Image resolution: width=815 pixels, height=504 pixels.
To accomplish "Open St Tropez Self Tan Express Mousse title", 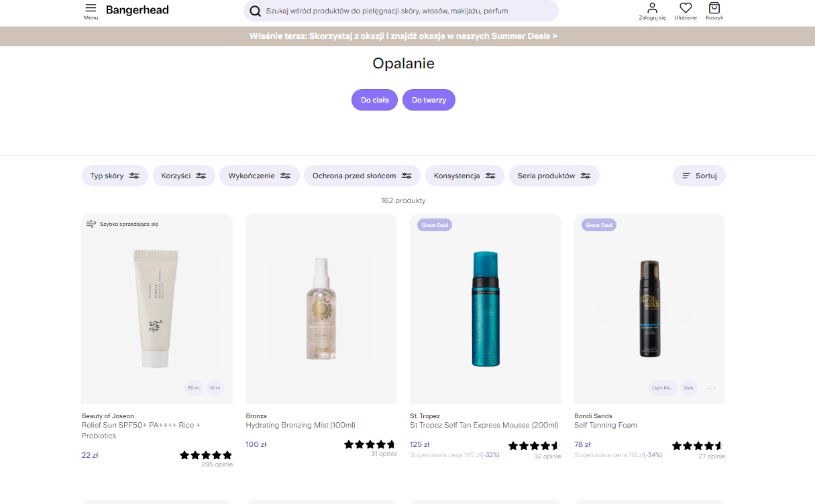I will coord(484,425).
